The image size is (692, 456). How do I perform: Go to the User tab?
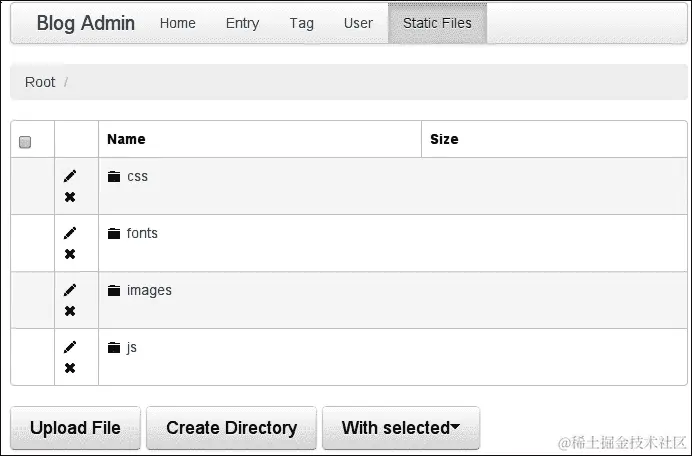click(358, 23)
